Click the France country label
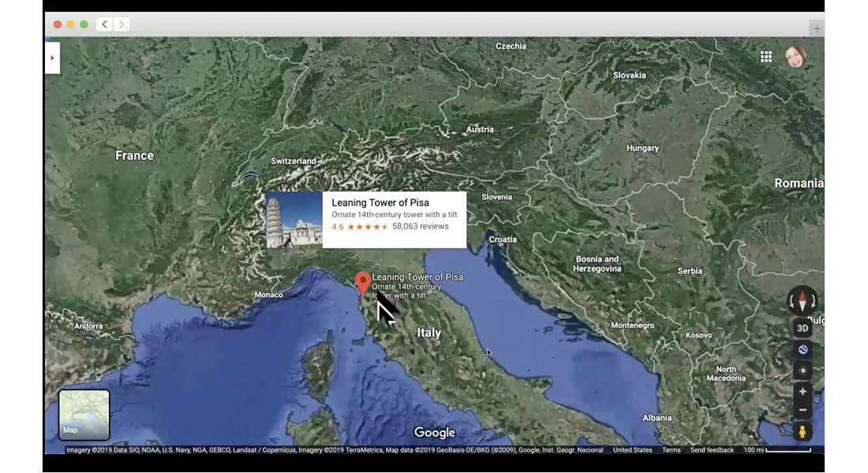 [134, 155]
